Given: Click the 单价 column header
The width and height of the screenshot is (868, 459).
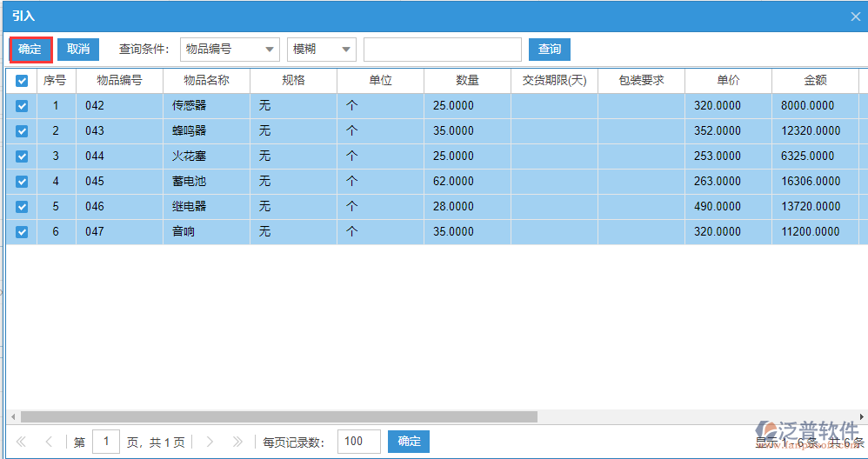Looking at the screenshot, I should [728, 81].
